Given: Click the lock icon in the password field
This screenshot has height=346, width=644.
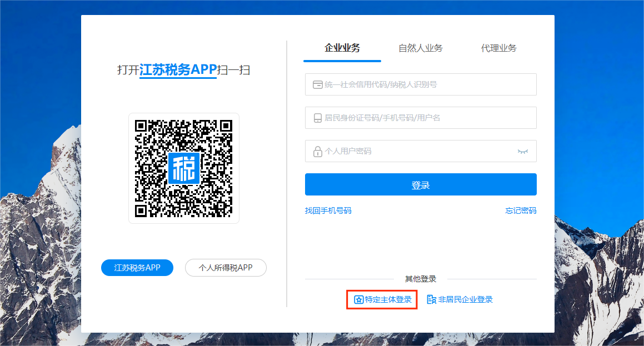Looking at the screenshot, I should click(318, 151).
